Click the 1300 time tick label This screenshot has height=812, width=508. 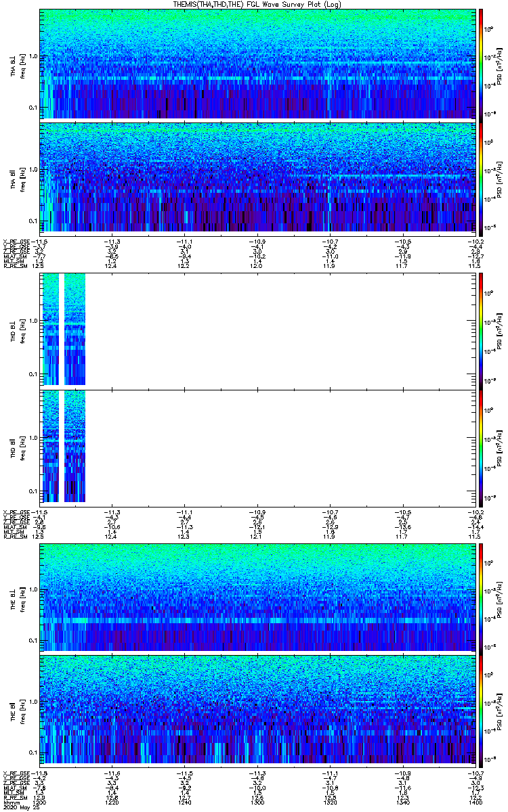(257, 802)
